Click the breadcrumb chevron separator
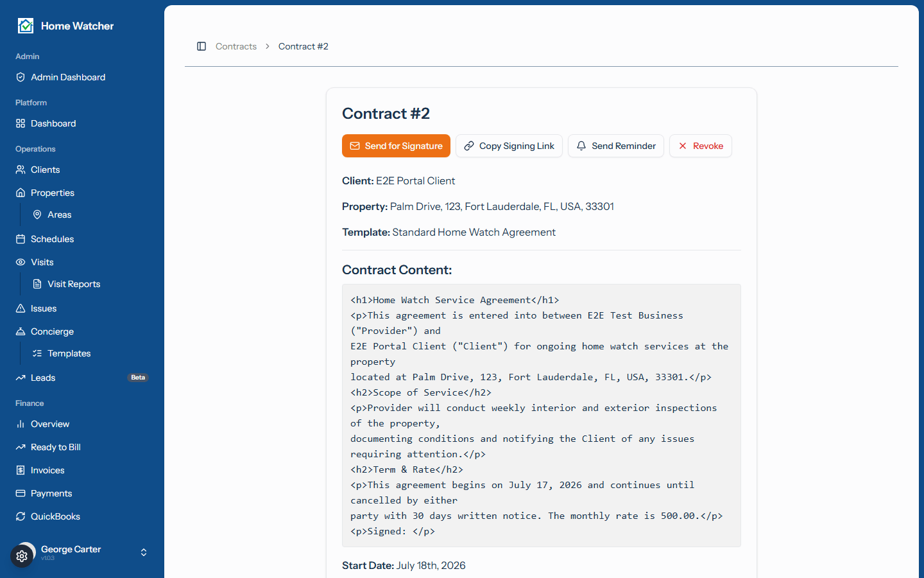Image resolution: width=924 pixels, height=578 pixels. (x=268, y=46)
